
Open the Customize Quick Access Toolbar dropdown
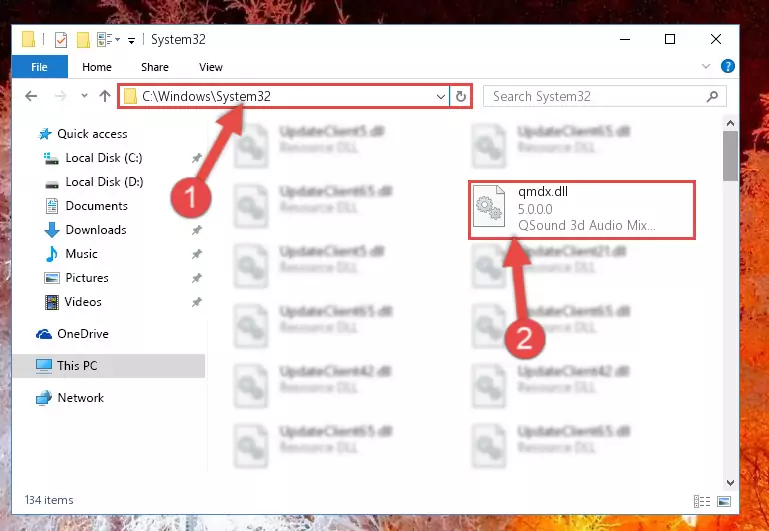point(131,40)
